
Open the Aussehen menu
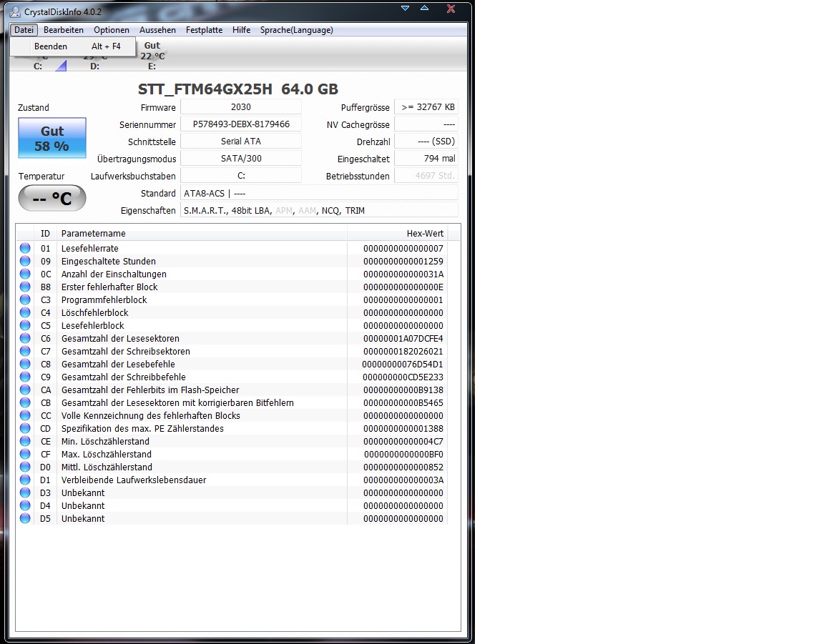157,30
